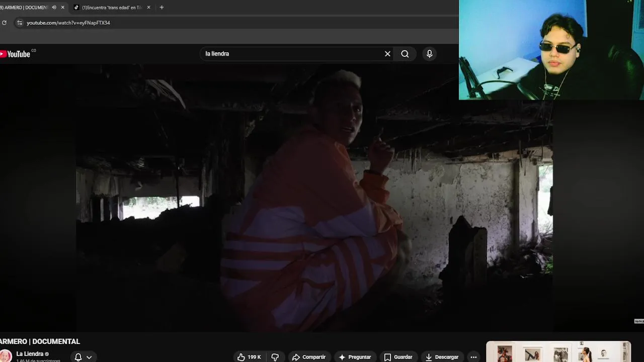Mute the ARMERO tab via speaker icon

54,8
